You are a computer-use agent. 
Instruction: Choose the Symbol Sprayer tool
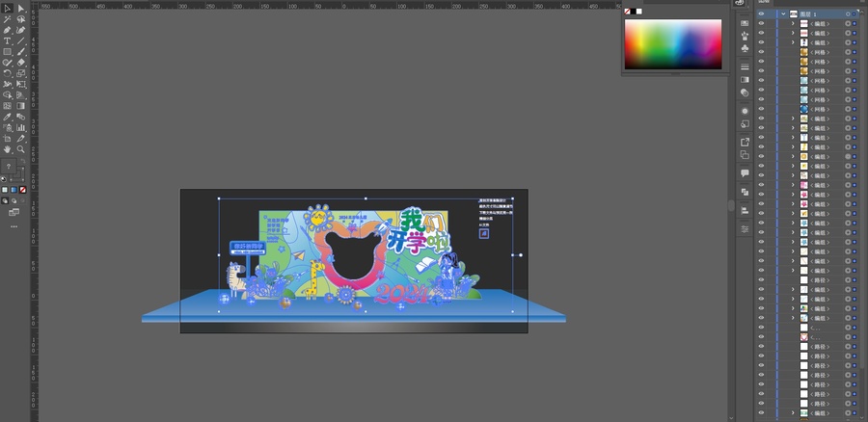[x=7, y=127]
